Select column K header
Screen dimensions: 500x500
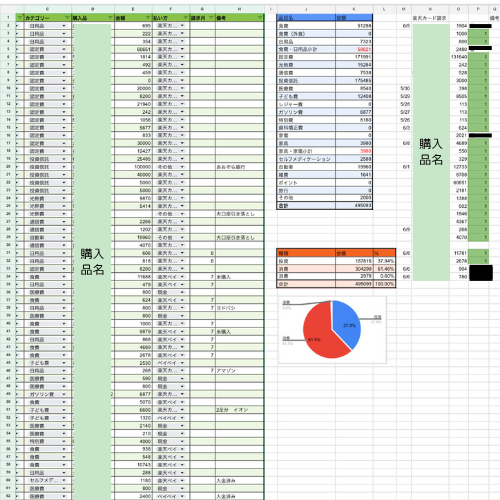coord(354,9)
